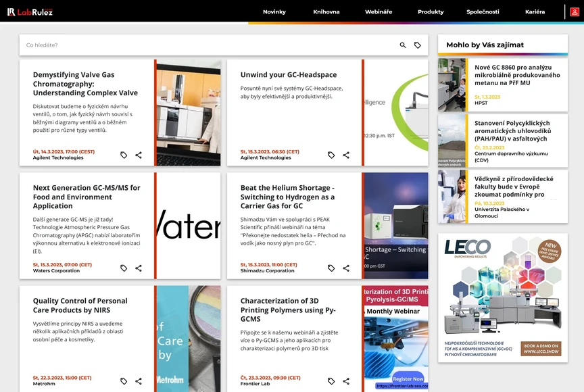The image size is (584, 392).
Task: Share the Unwind your GC-Headspace webinar
Action: click(x=346, y=155)
